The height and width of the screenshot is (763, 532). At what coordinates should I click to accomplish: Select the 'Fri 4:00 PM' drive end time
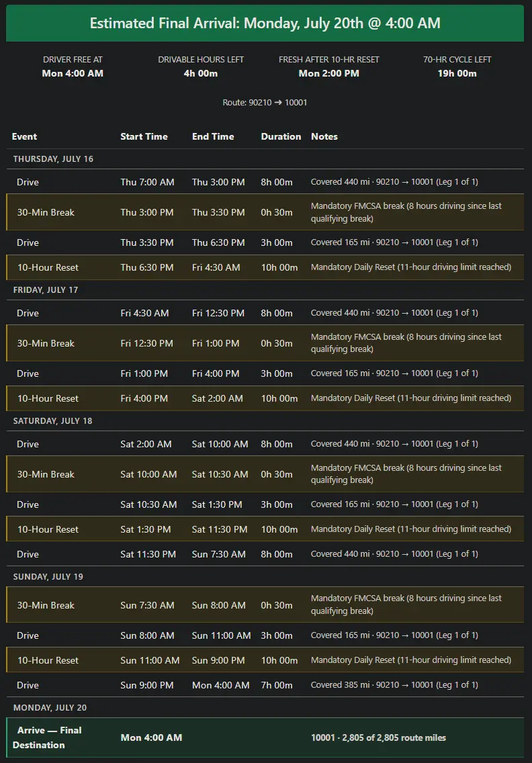(x=216, y=373)
